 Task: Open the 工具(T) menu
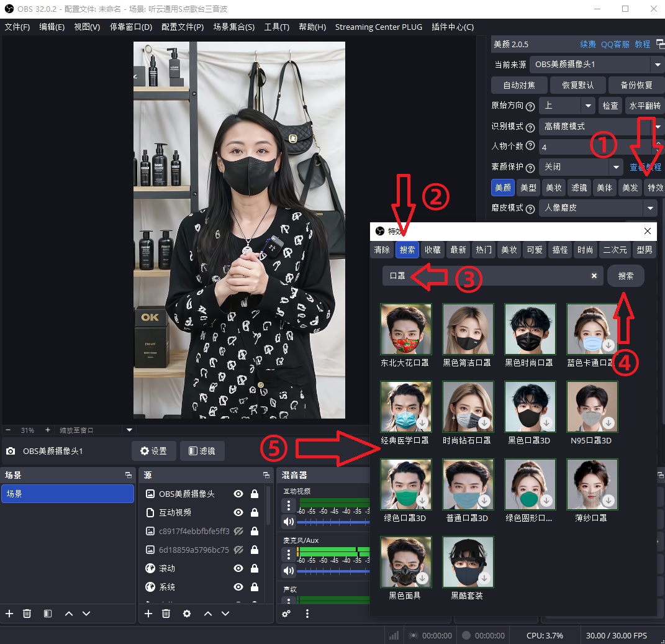tap(276, 27)
